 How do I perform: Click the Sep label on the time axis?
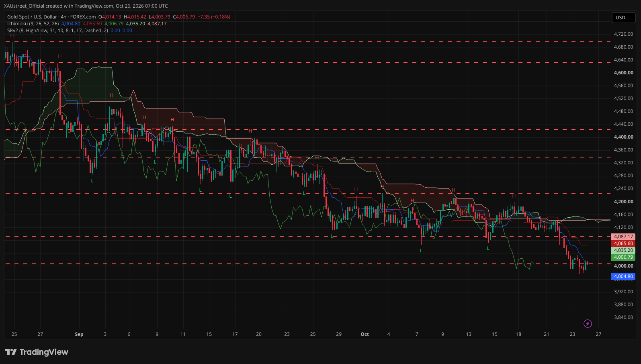[x=79, y=334]
